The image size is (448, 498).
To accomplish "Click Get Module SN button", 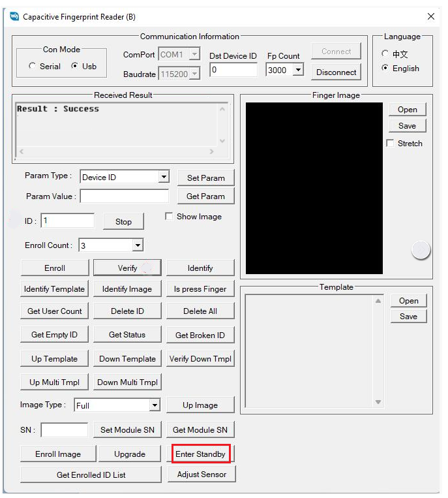I will click(200, 429).
